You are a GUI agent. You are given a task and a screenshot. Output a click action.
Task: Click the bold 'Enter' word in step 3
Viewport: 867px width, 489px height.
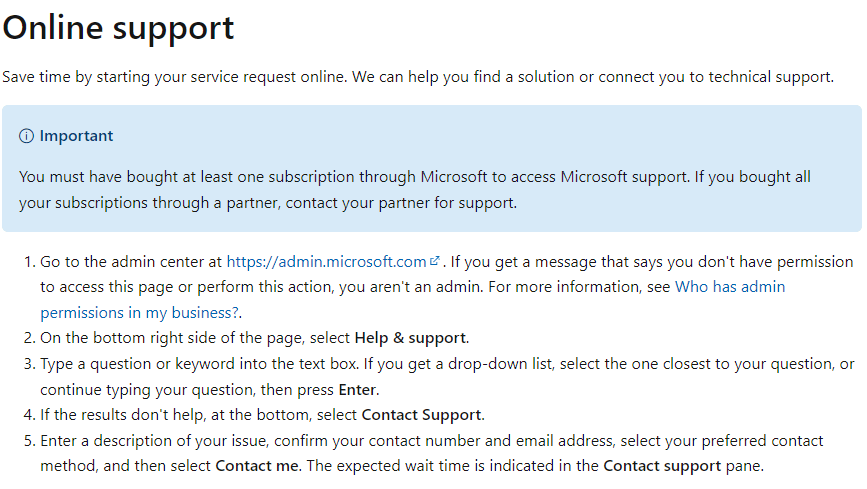357,390
